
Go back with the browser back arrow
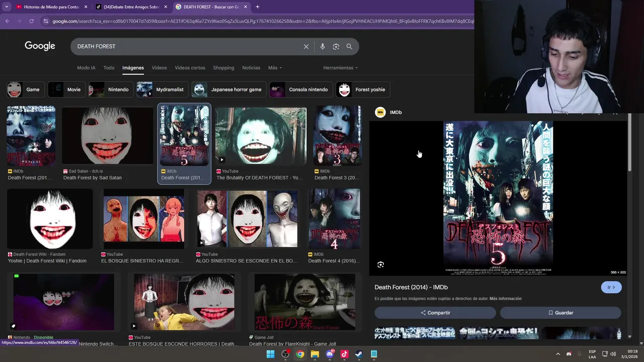pos(7,21)
